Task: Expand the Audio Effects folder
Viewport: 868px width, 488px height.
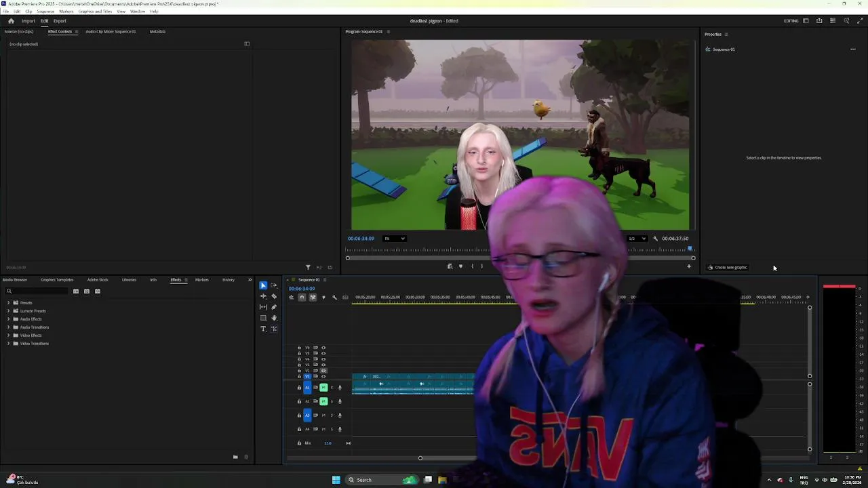Action: (x=8, y=319)
